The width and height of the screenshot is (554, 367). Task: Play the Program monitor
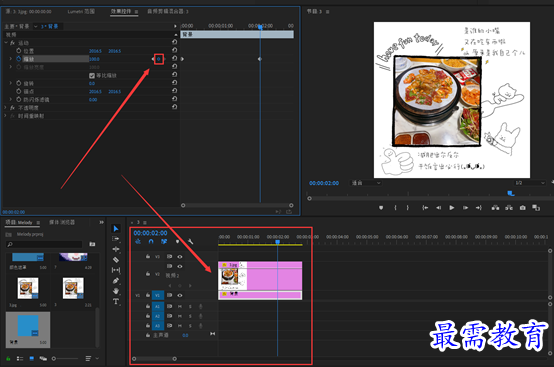(452, 208)
